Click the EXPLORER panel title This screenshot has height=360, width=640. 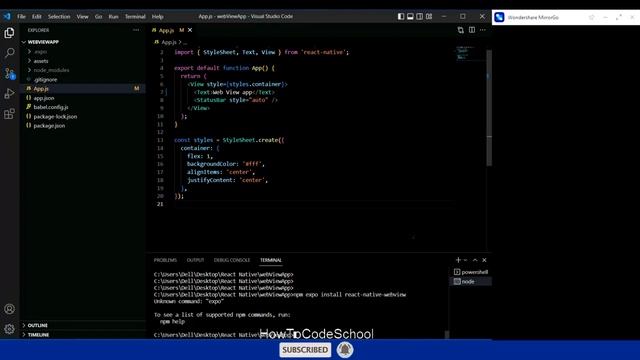38,30
